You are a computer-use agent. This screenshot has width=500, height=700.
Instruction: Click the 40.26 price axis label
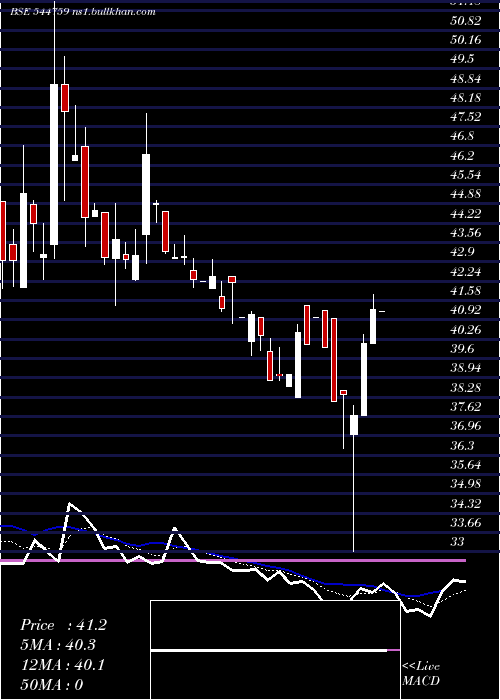click(x=466, y=330)
